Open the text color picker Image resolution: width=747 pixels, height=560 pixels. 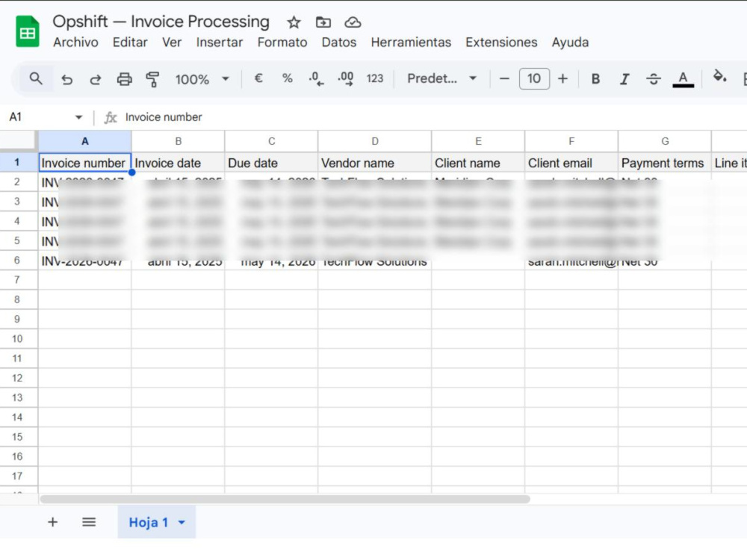(x=683, y=79)
